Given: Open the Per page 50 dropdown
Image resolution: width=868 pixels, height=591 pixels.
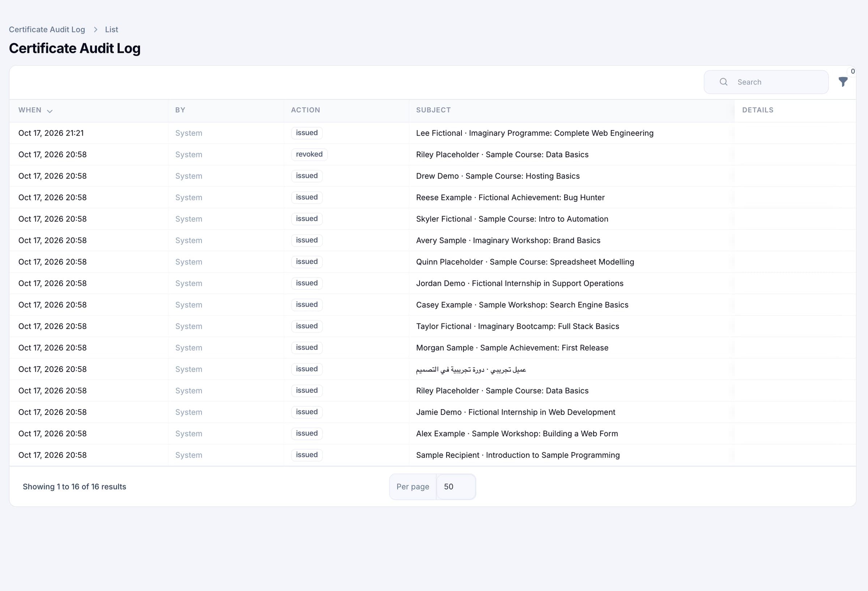Looking at the screenshot, I should pyautogui.click(x=456, y=487).
